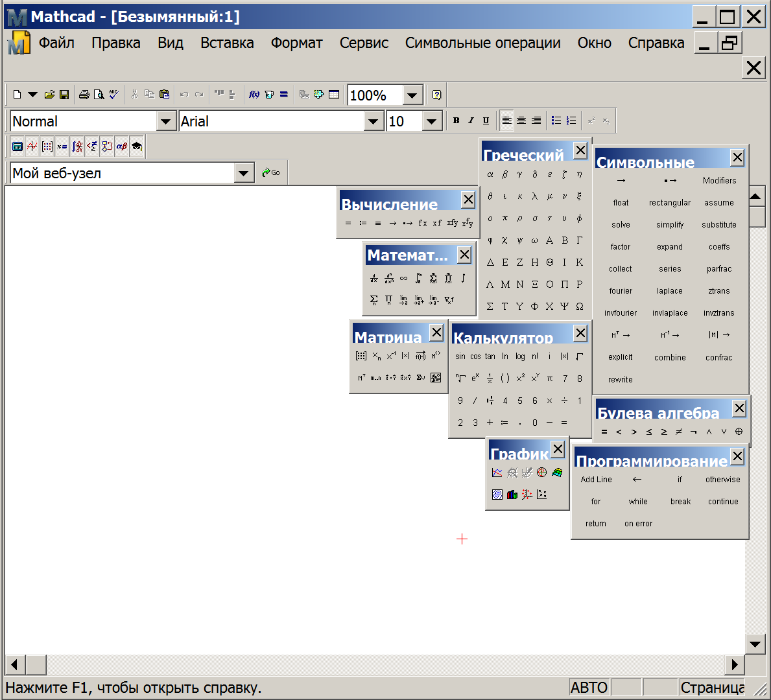Open the Файл menu
771x700 pixels.
tap(56, 43)
